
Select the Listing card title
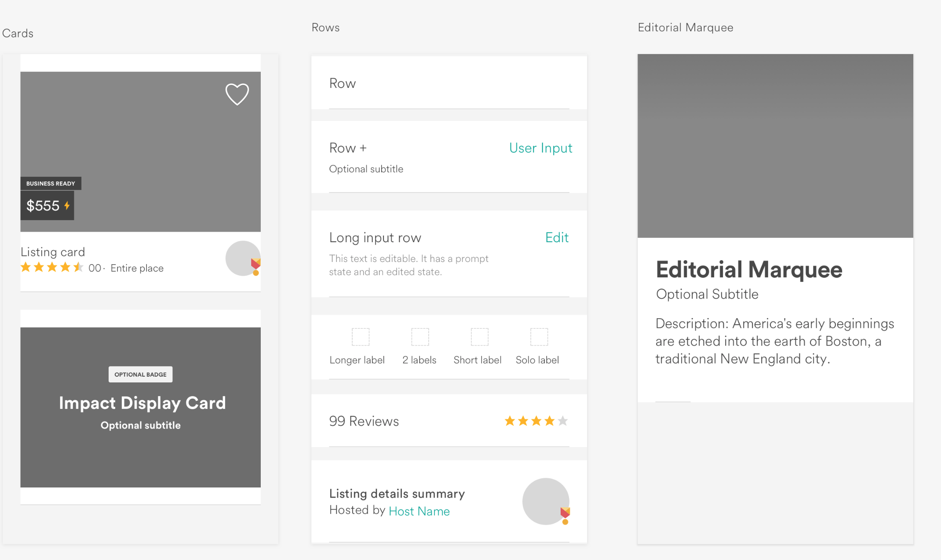tap(53, 252)
